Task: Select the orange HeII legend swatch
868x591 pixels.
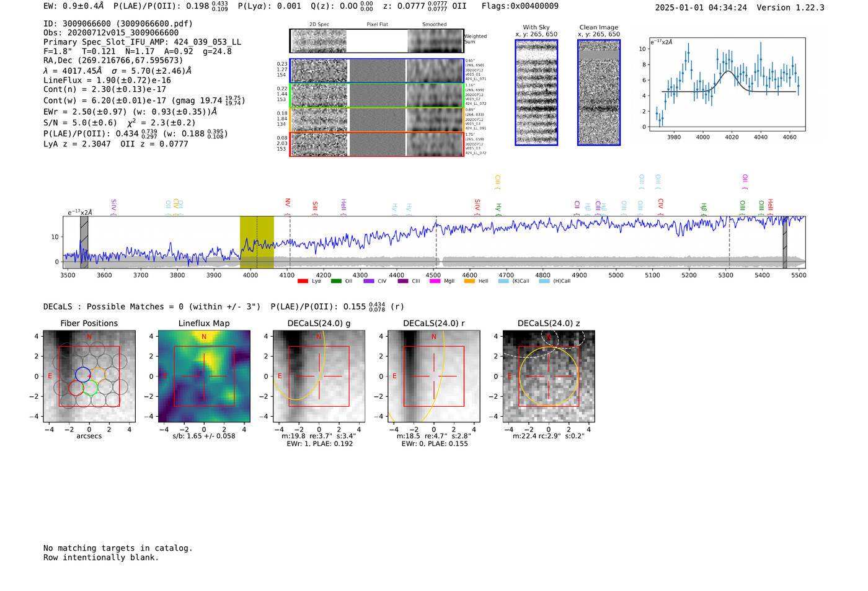Action: [x=469, y=281]
